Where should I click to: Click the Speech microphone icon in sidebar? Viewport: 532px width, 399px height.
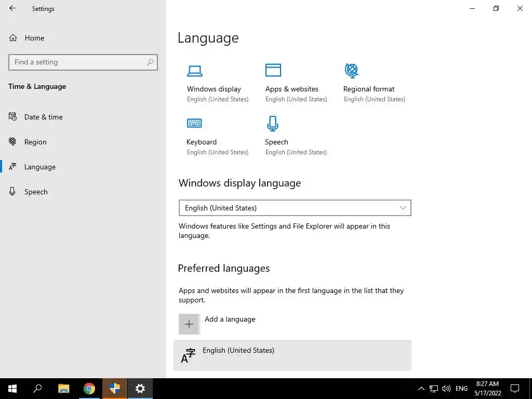12,191
